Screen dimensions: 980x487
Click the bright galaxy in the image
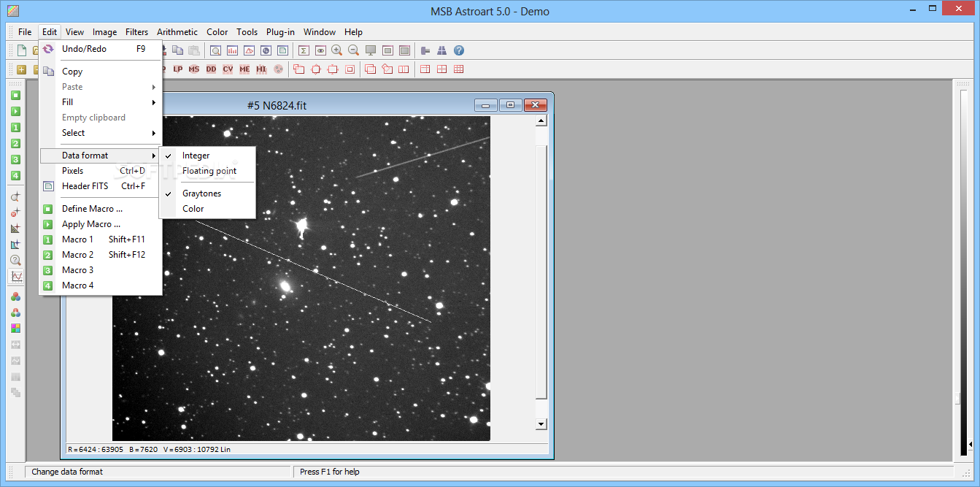click(x=286, y=286)
